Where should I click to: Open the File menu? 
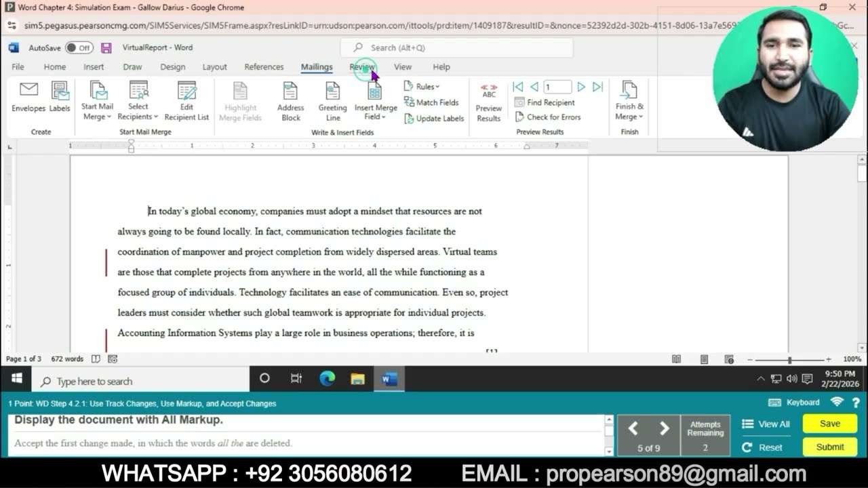coord(18,66)
